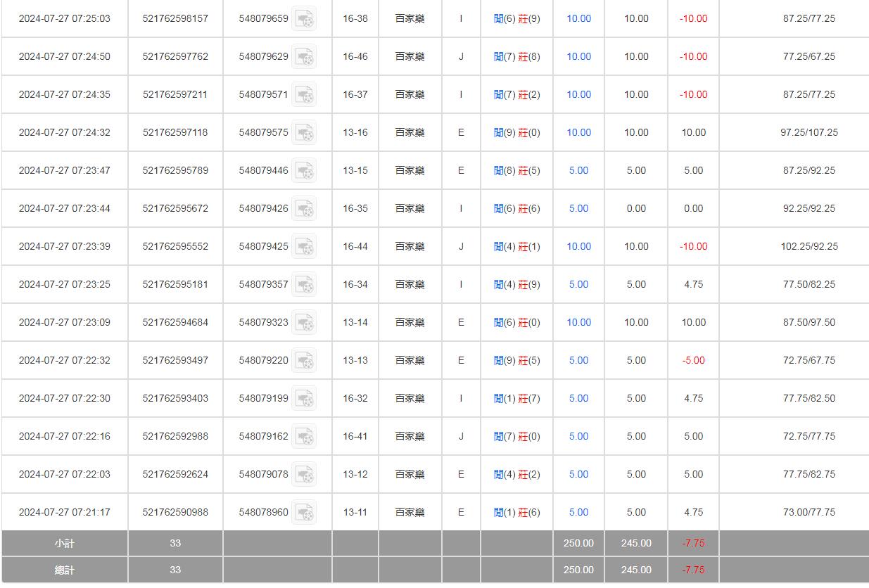Click video replay icon beside 548079575
Screen dimensions: 869x588
coord(304,133)
